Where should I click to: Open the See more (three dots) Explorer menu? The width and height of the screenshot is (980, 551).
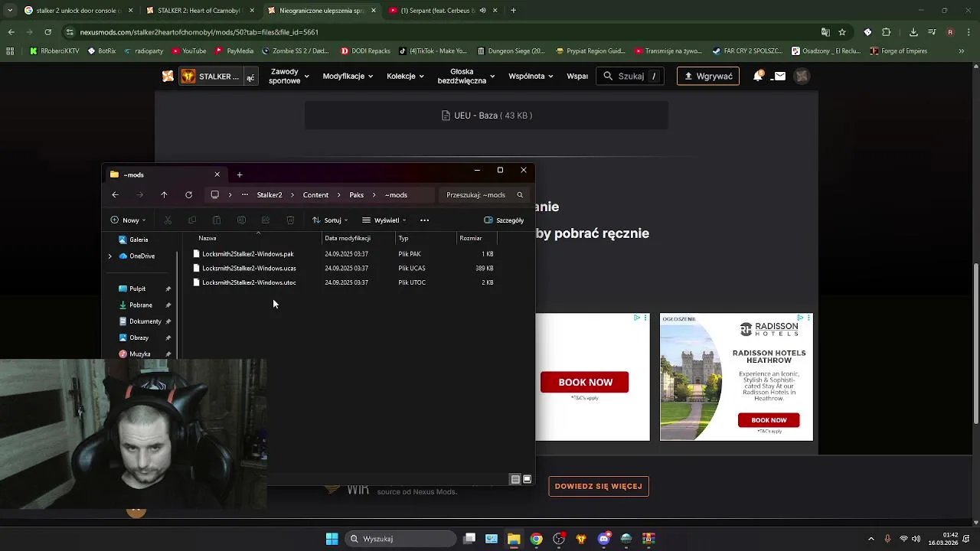point(424,220)
